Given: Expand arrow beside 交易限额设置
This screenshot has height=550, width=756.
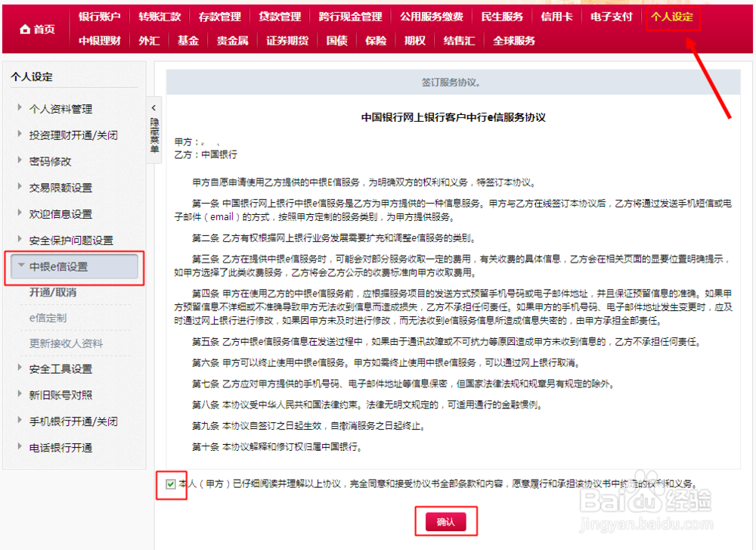Looking at the screenshot, I should coord(20,186).
